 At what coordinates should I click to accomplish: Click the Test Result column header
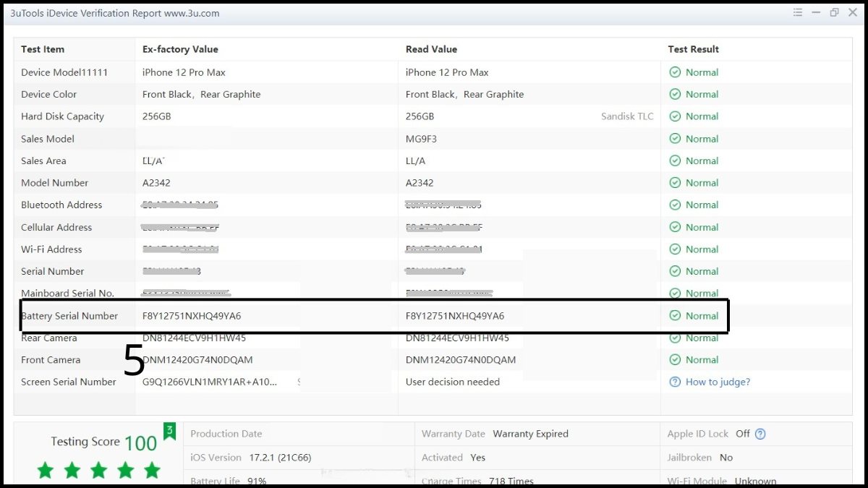(694, 48)
